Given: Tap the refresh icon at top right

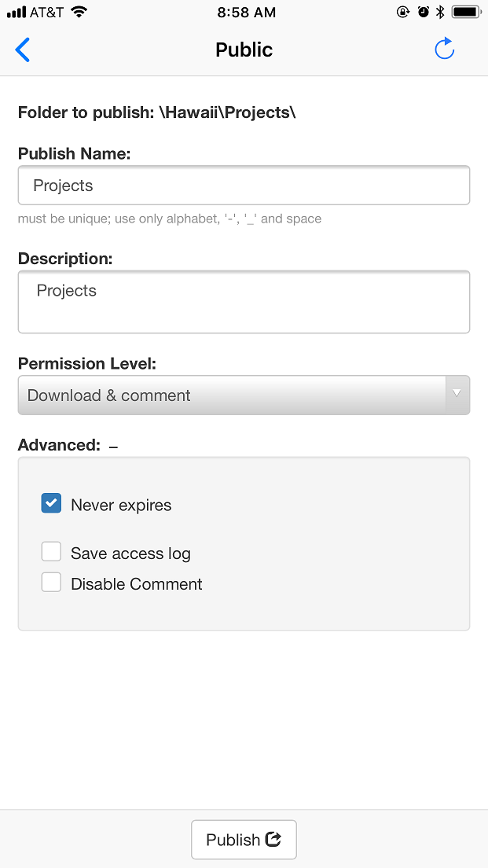Looking at the screenshot, I should point(445,48).
